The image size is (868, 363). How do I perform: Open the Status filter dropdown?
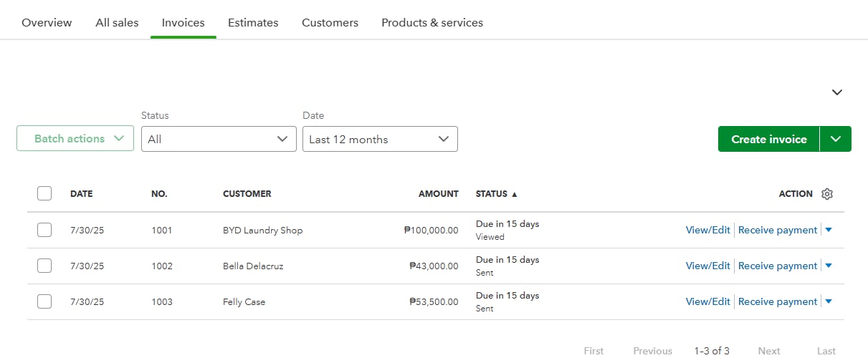219,139
